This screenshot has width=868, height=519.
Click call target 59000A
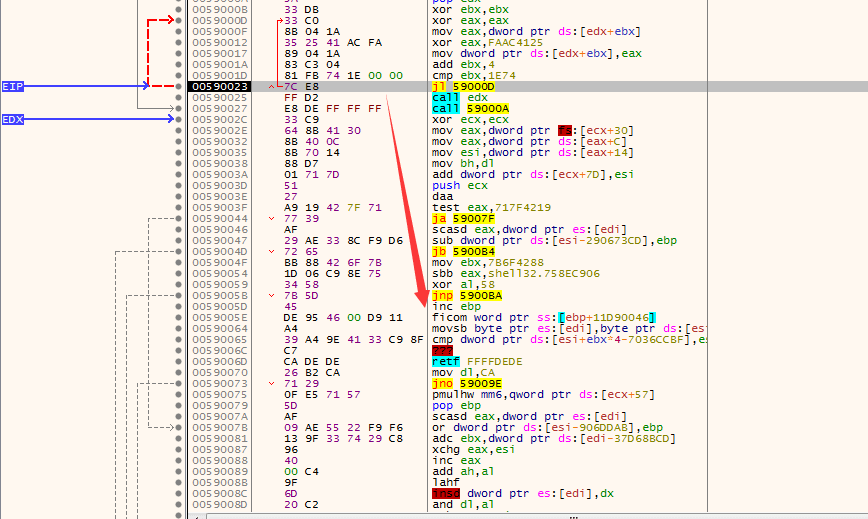tap(488, 108)
